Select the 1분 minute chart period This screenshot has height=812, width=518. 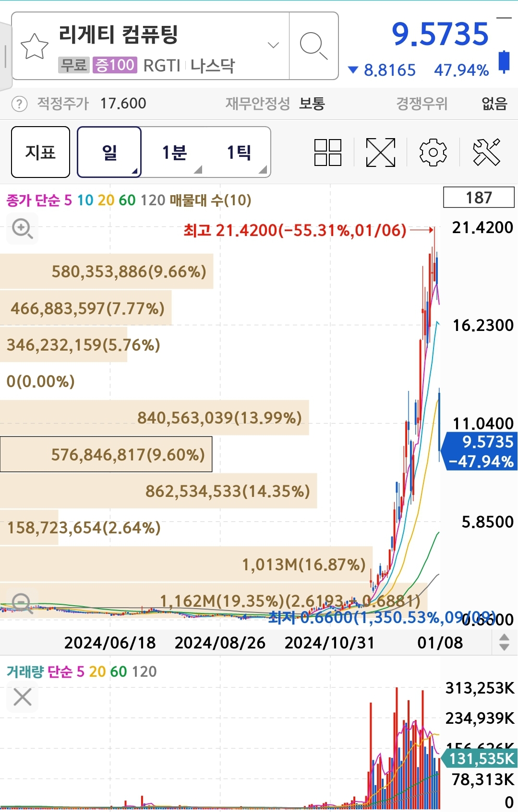pos(174,152)
